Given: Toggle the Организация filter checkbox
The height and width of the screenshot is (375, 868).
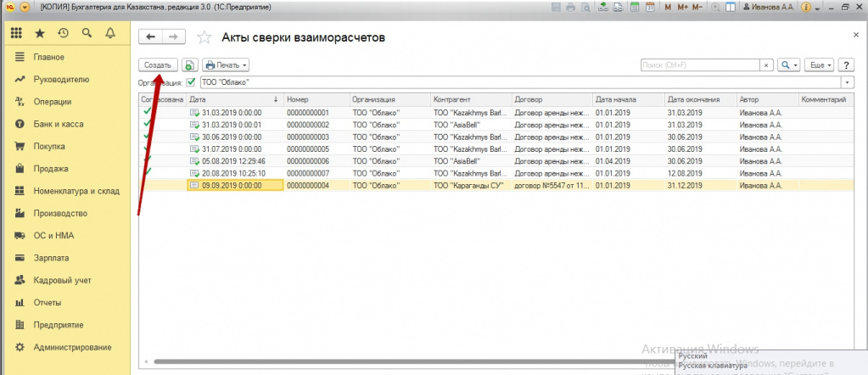Looking at the screenshot, I should coord(191,82).
